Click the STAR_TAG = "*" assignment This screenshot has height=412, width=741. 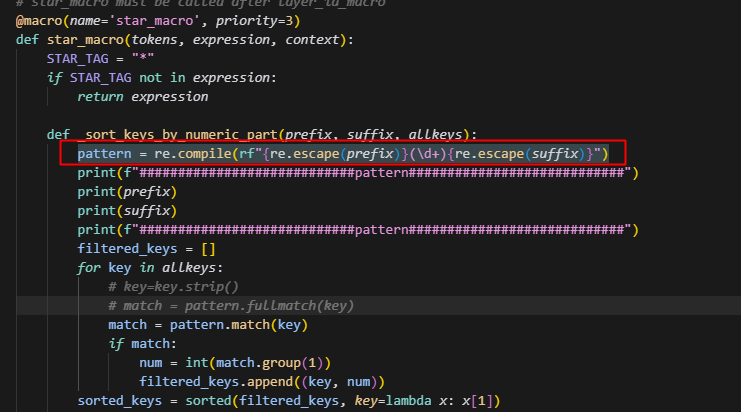95,58
